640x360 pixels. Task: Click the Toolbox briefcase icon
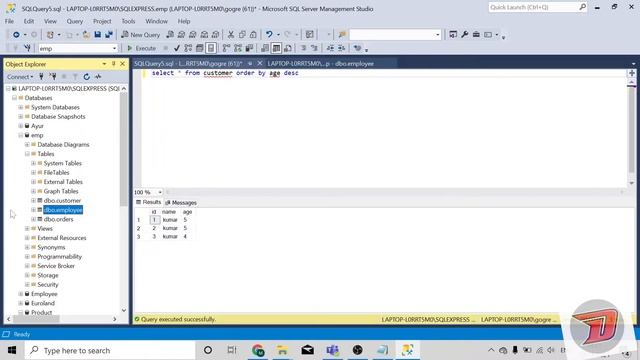coord(476,35)
